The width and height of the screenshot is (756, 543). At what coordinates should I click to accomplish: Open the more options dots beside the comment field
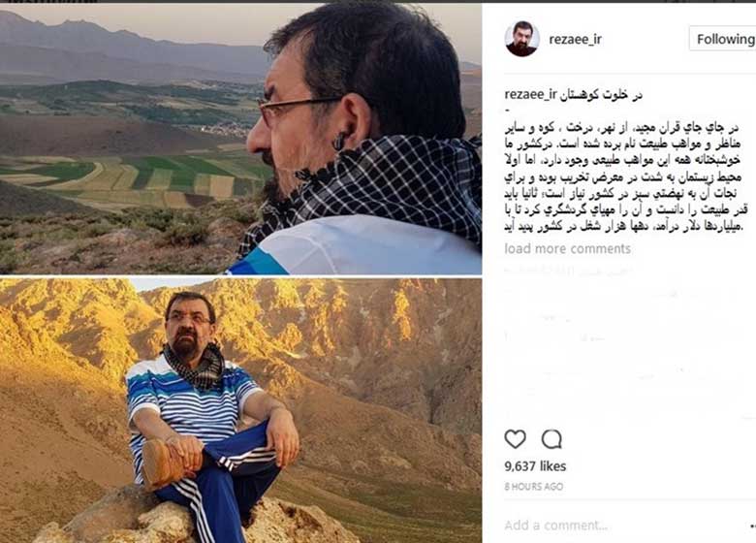(752, 526)
